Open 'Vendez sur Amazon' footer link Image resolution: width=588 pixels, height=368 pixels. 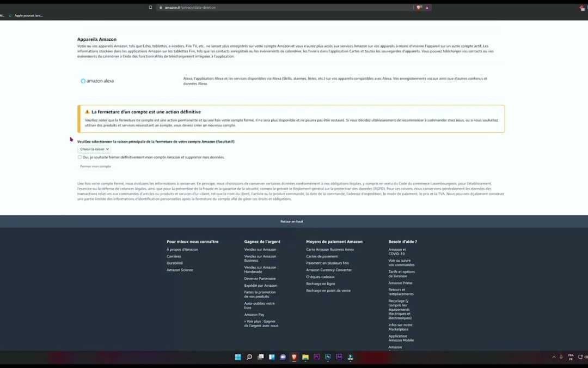[260, 250]
